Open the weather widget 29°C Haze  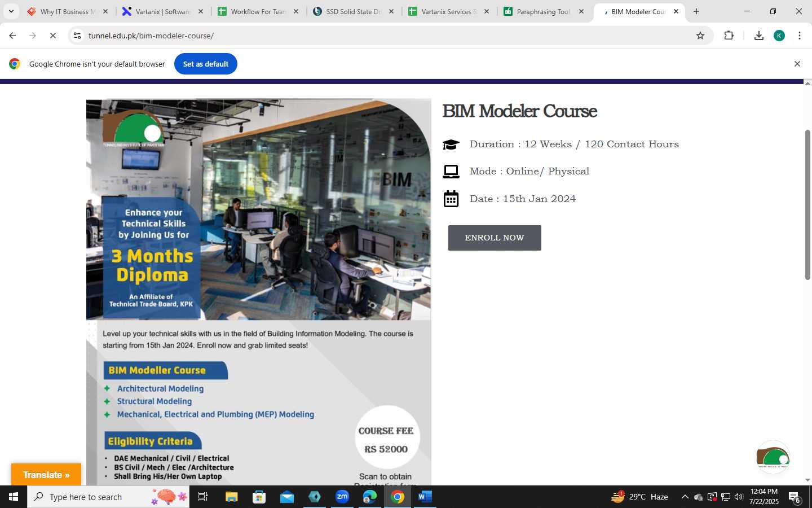point(640,497)
